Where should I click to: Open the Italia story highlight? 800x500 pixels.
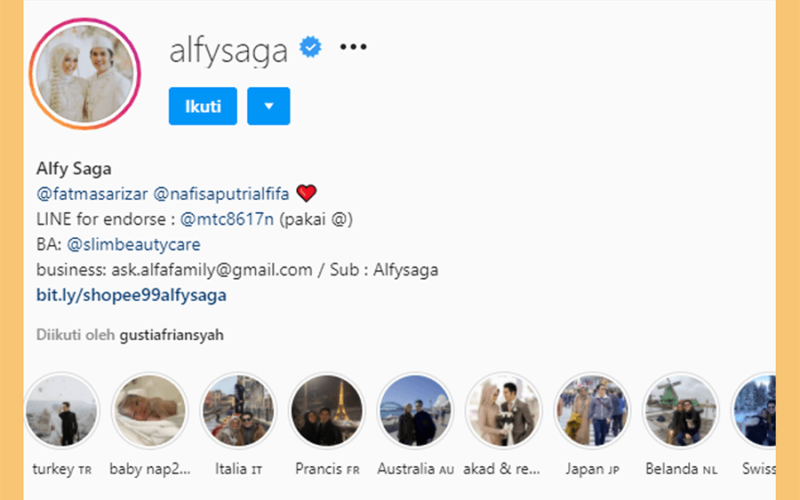point(238,410)
